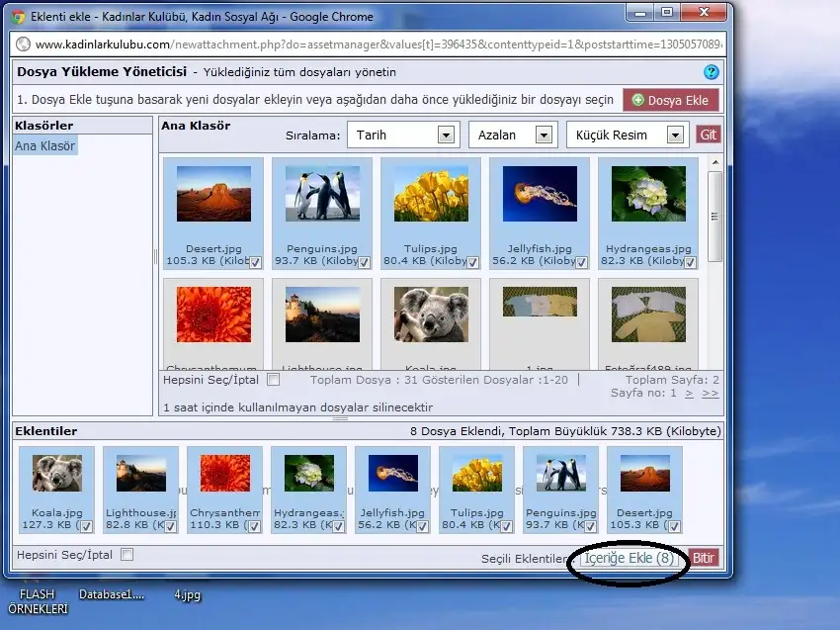Click the 4.jpg desktop file label
Viewport: 840px width, 630px height.
point(187,594)
